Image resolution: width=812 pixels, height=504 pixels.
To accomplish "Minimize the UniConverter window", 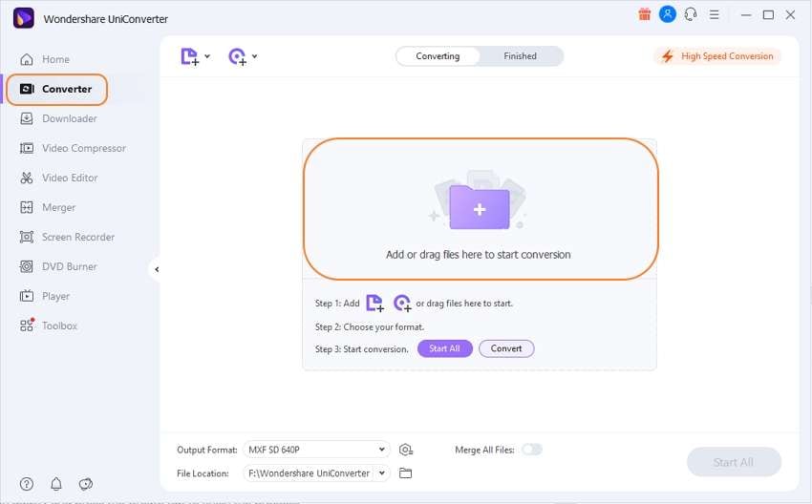I will pyautogui.click(x=746, y=15).
